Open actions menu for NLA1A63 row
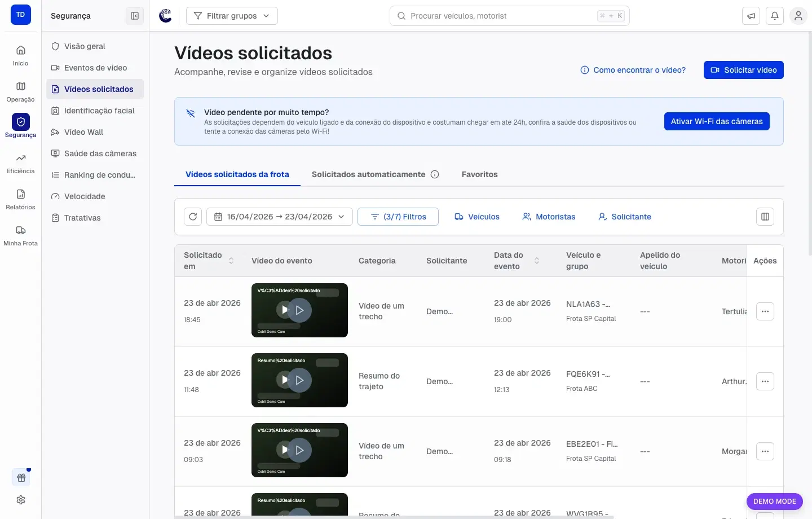The image size is (812, 519). 765,311
